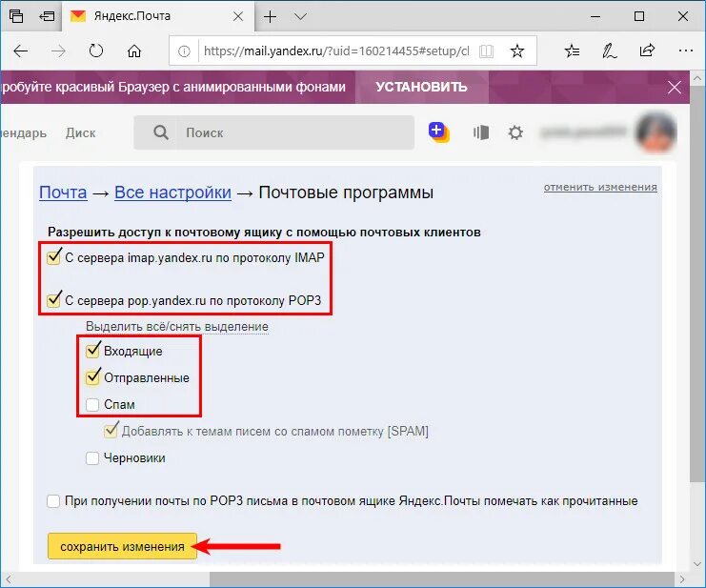The image size is (706, 588).
Task: Click the horizontal scrollbar thumb
Action: coord(442,579)
